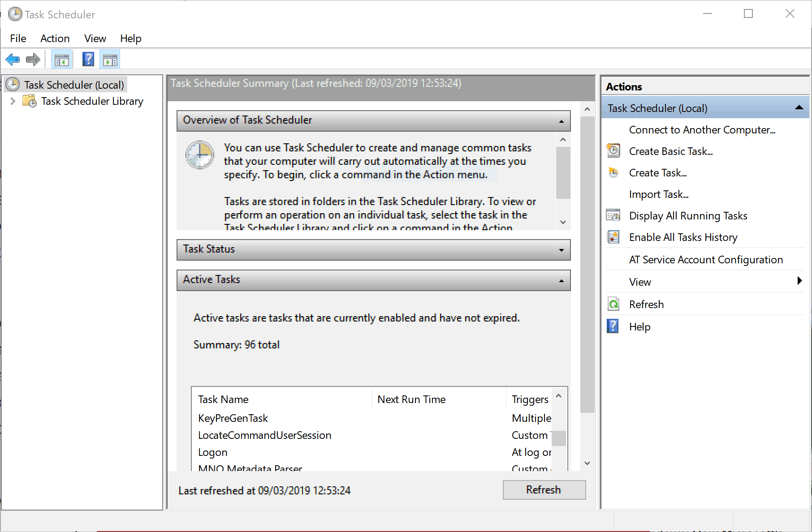Click the Create Basic Task icon
The width and height of the screenshot is (812, 532).
[x=613, y=151]
